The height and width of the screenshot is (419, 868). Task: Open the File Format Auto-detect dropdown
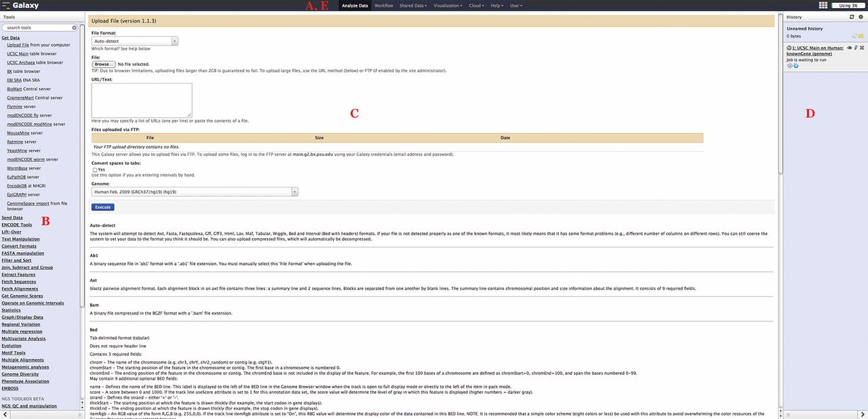pos(134,41)
